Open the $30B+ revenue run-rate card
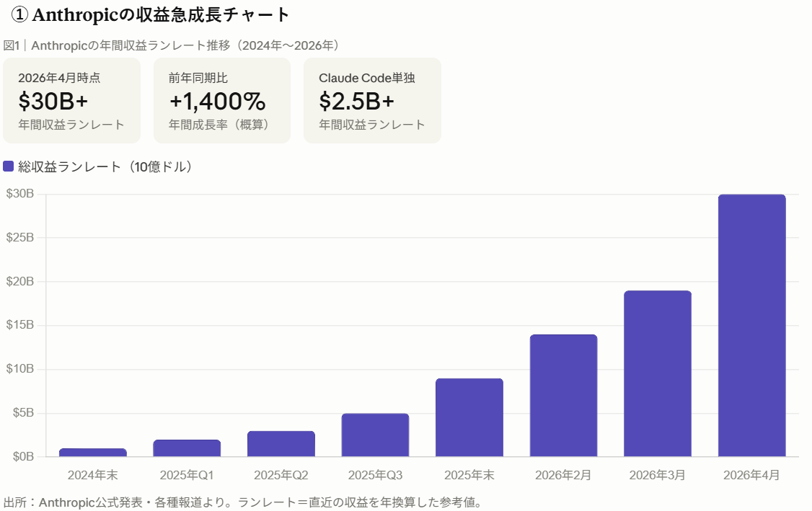This screenshot has width=812, height=511. pos(71,100)
